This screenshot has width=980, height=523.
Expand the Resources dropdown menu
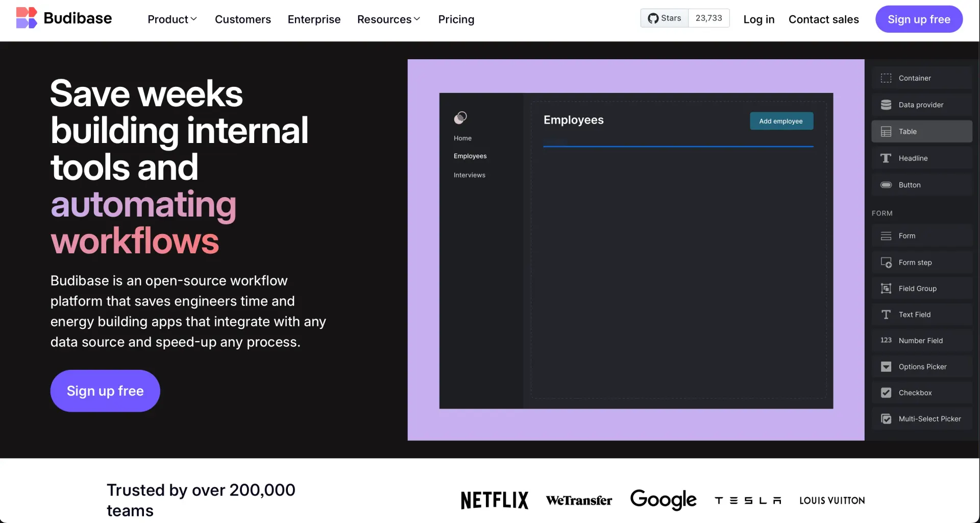click(x=388, y=19)
